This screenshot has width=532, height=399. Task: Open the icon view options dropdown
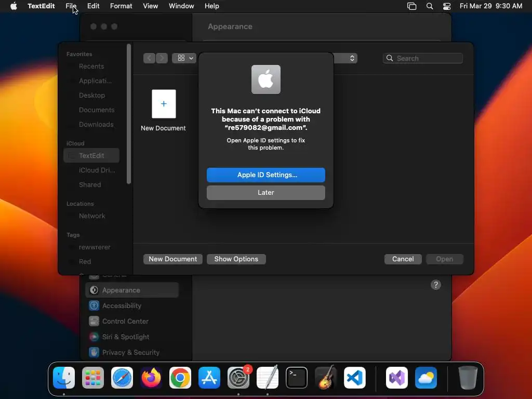(184, 58)
